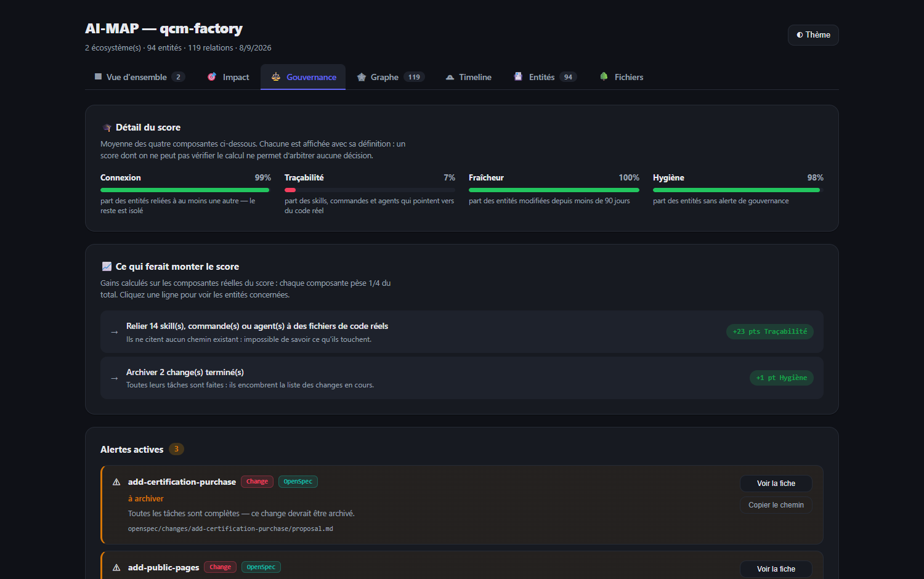924x579 pixels.
Task: Click the Change tag on add-public-pages
Action: pyautogui.click(x=221, y=567)
